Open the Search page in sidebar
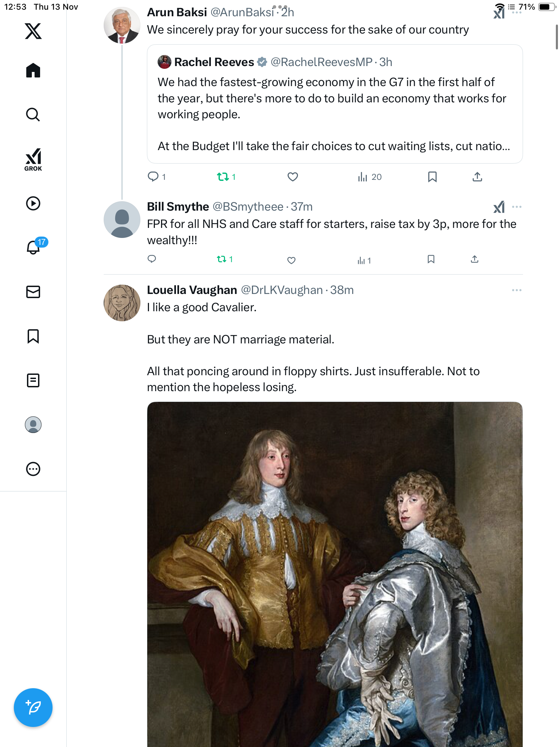The height and width of the screenshot is (747, 560). (x=33, y=114)
